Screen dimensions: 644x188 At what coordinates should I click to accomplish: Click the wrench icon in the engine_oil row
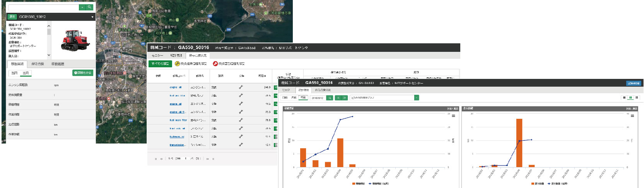tap(241, 87)
